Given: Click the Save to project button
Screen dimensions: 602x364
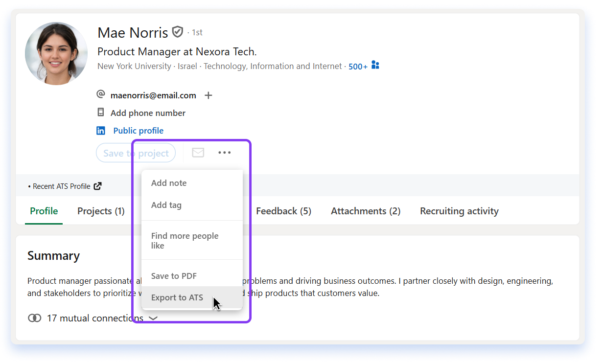Looking at the screenshot, I should tap(136, 153).
